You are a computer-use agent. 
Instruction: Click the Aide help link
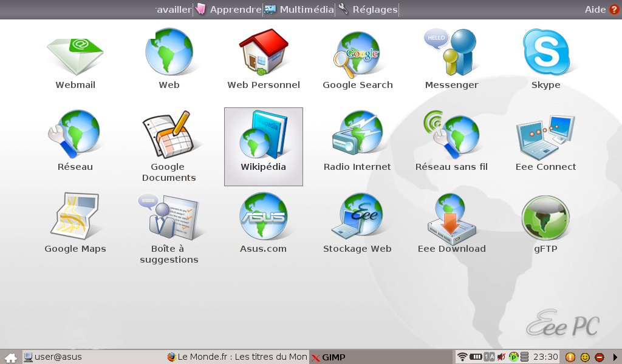click(595, 10)
